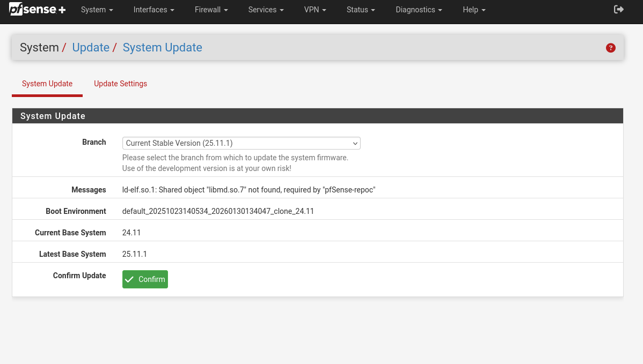The width and height of the screenshot is (643, 364).
Task: Click the boot environment name value
Action: pyautogui.click(x=218, y=211)
